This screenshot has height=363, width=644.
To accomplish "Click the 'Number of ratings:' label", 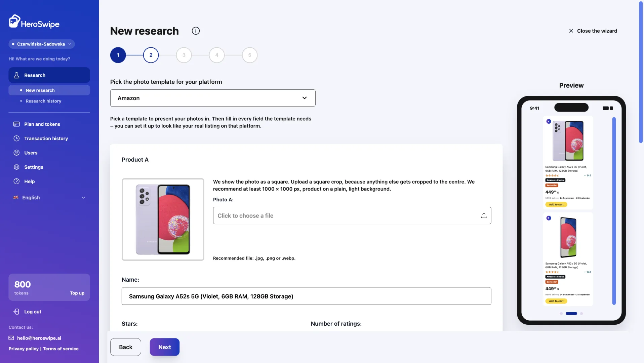I will pos(336,324).
